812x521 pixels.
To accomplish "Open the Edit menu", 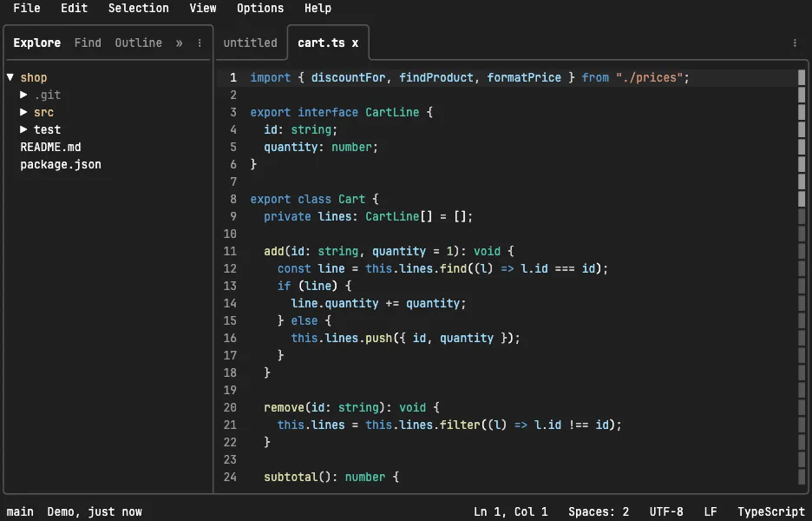I will [x=74, y=9].
